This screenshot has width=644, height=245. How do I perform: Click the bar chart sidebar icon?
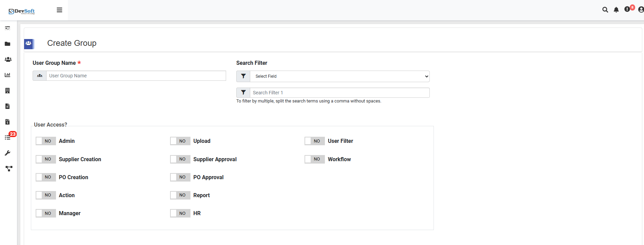7,75
